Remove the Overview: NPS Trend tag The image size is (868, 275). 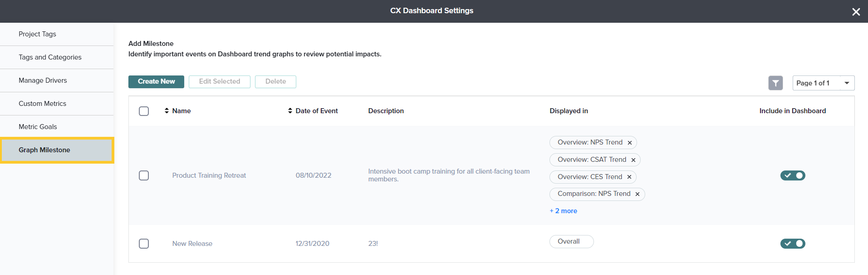[x=629, y=143]
